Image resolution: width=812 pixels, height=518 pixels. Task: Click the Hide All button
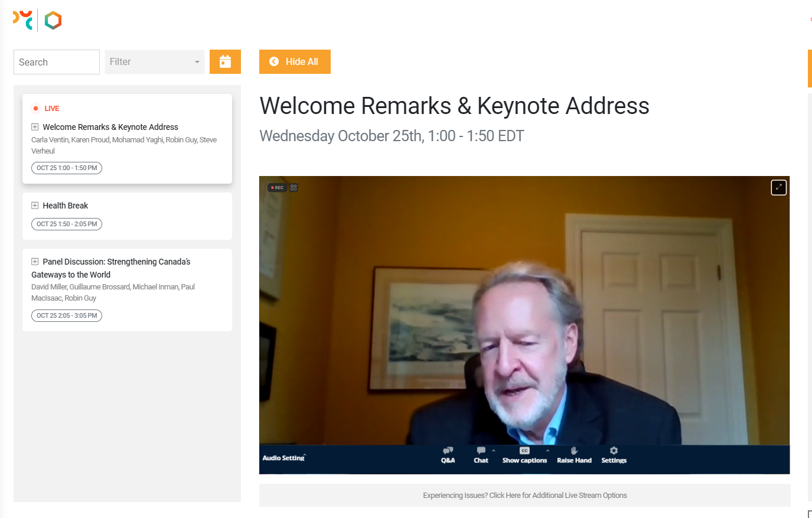(295, 62)
